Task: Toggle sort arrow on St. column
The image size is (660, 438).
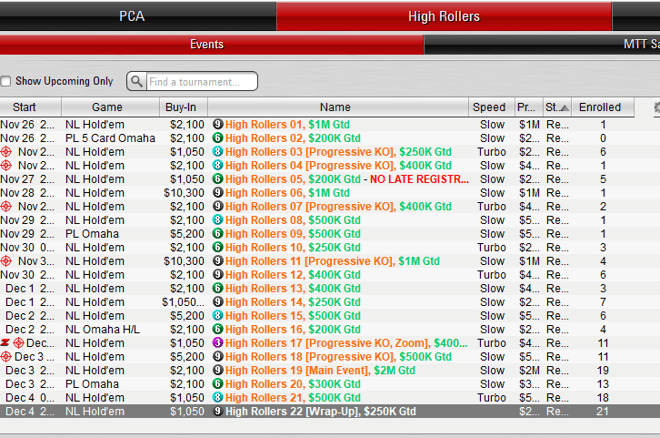Action: coord(564,108)
